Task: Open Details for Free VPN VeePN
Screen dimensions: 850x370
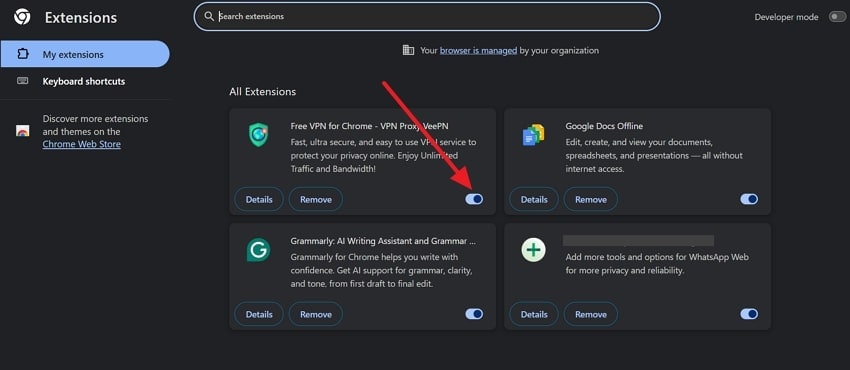Action: click(x=259, y=199)
